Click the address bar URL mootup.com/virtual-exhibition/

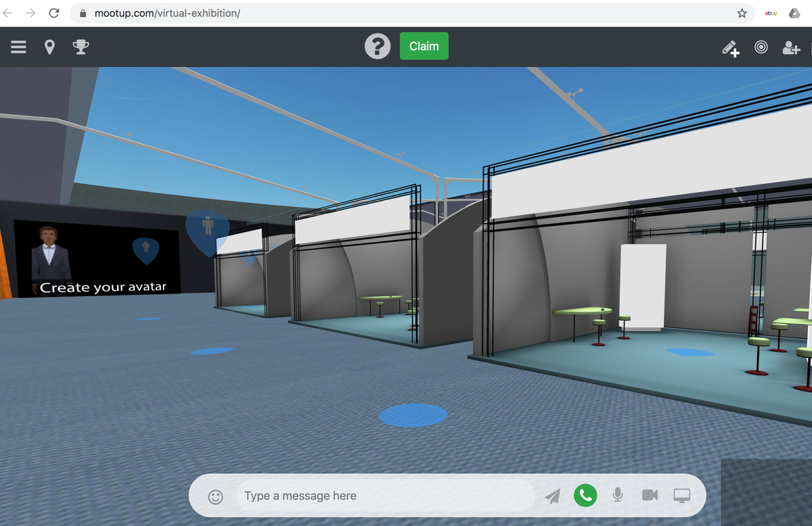167,13
